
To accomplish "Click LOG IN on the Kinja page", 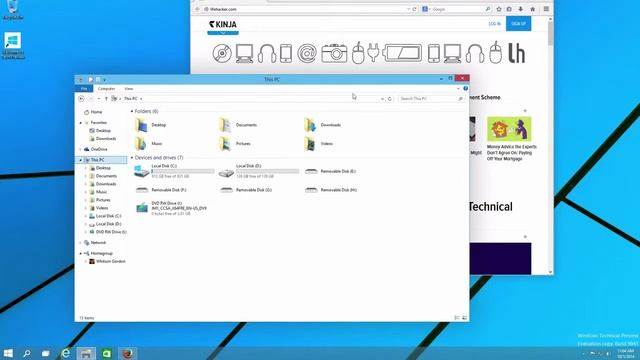I will [x=494, y=24].
